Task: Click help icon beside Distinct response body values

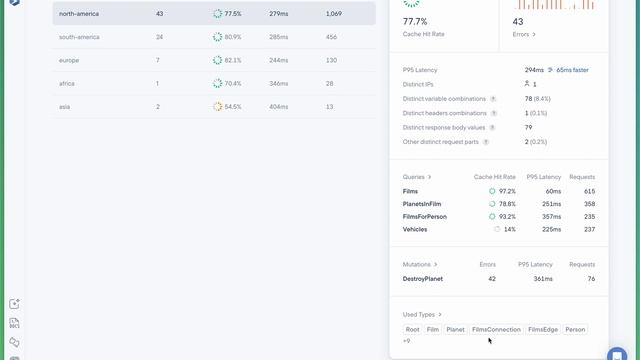Action: click(492, 127)
